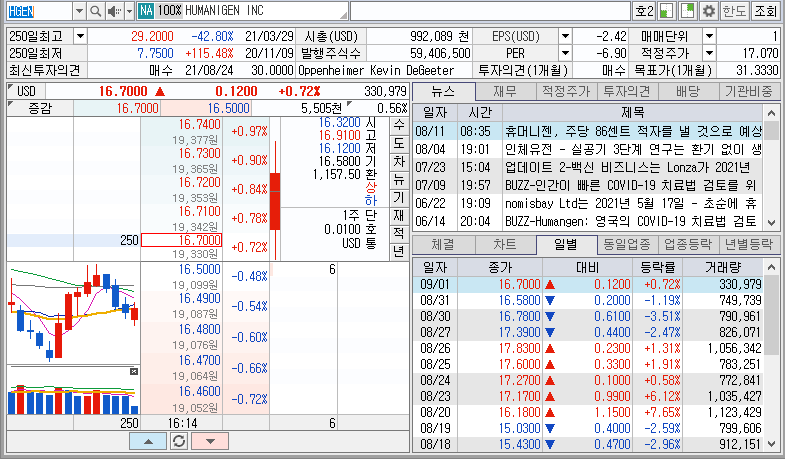The image size is (785, 459).
Task: Select the 일별 tab
Action: click(566, 245)
